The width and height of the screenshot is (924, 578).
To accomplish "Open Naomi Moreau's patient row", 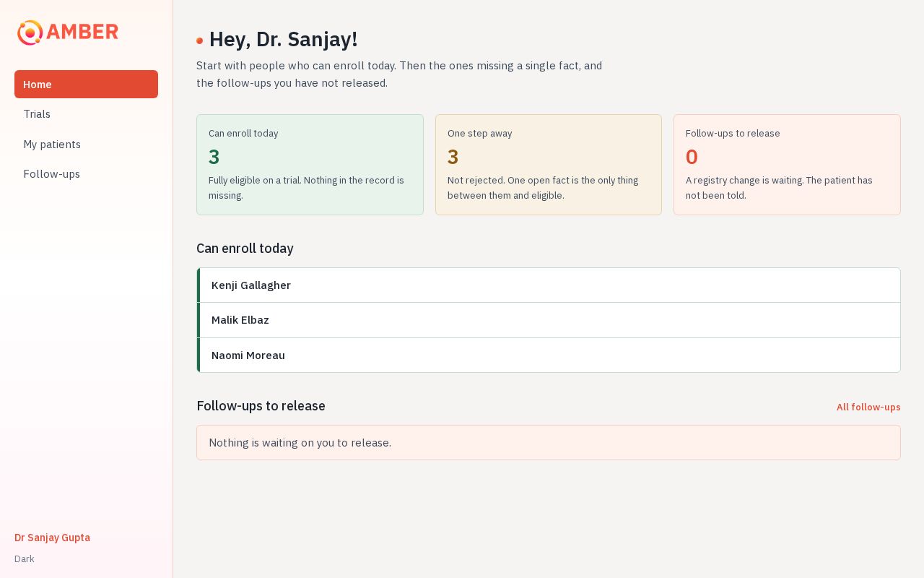I will point(549,355).
